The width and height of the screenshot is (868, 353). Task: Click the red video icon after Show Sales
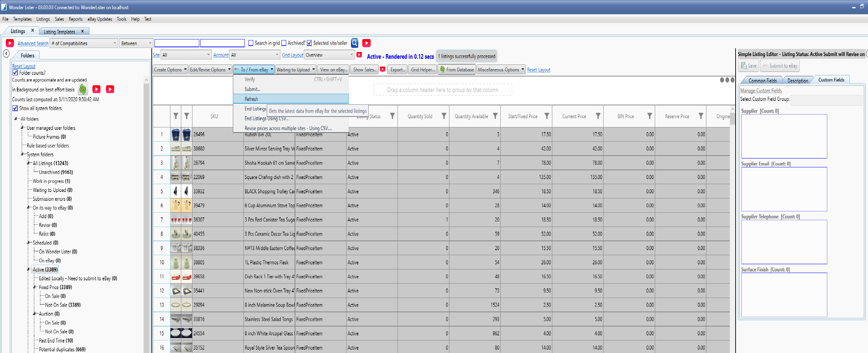click(x=383, y=69)
